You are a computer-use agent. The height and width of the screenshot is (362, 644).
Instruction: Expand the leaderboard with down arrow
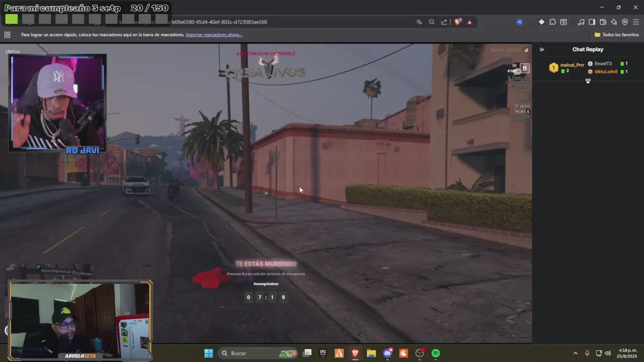588,81
